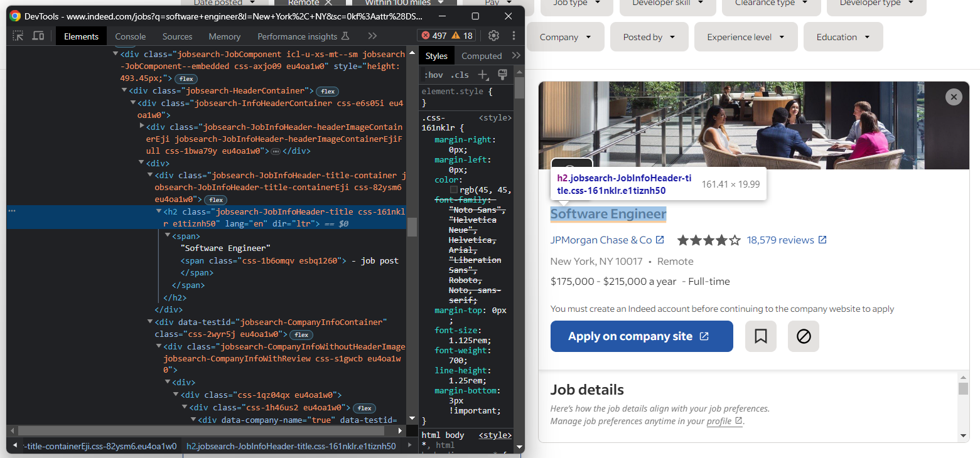The height and width of the screenshot is (458, 980).
Task: Toggle the :hov pseudo-class pane
Action: coord(433,75)
